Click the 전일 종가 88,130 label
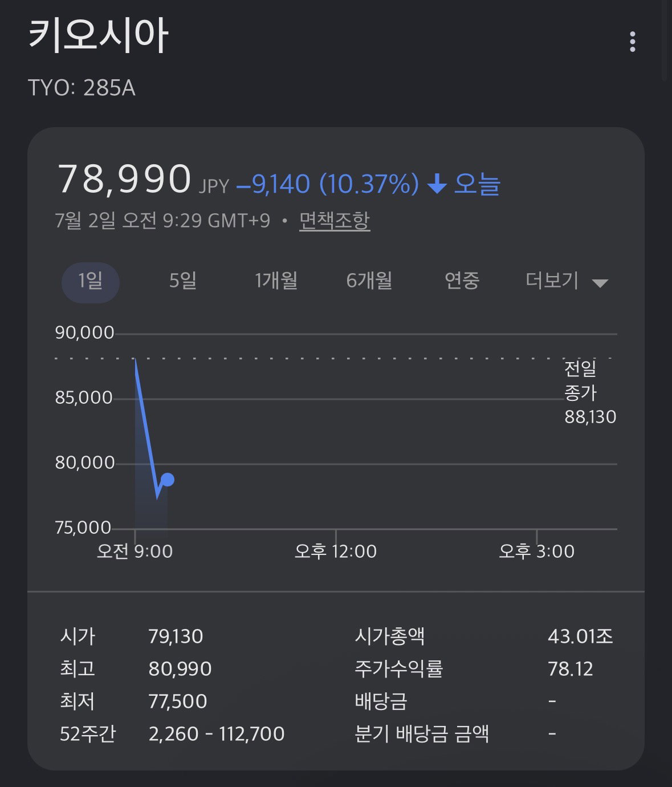Screen dimensions: 672x787 (x=590, y=393)
